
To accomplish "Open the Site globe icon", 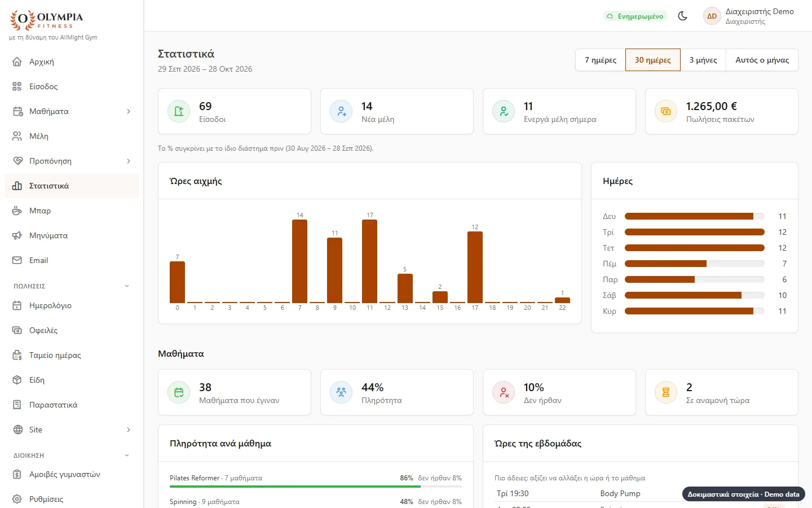I will [x=17, y=430].
